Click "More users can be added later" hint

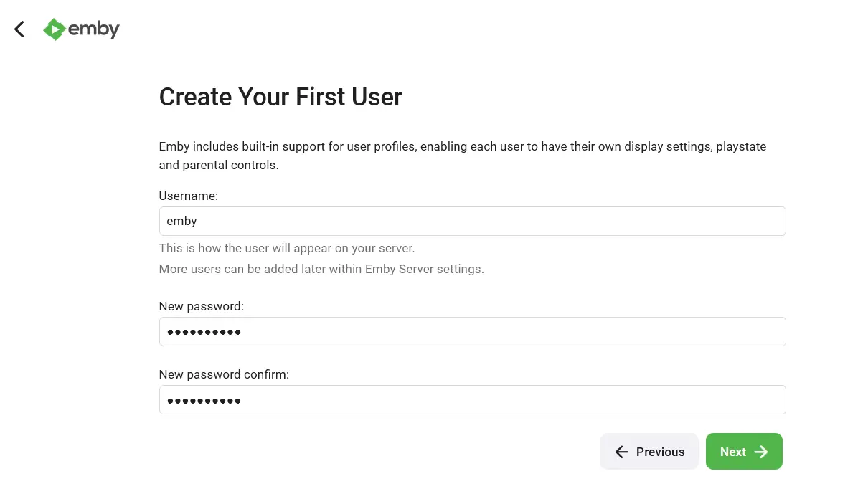pos(321,270)
